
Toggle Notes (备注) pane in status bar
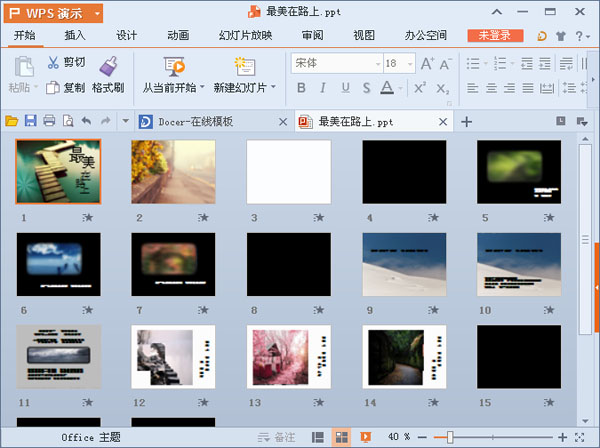276,437
